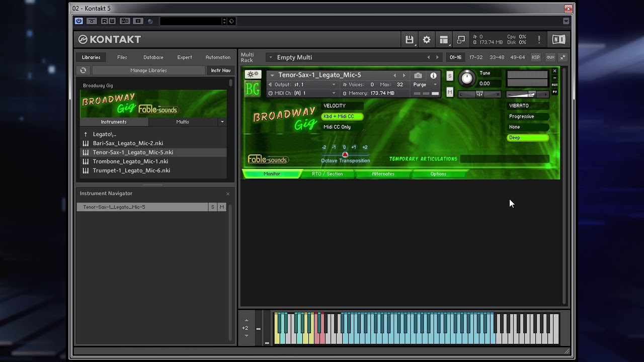The height and width of the screenshot is (362, 644).
Task: Open Kontakt options gear icon
Action: (x=427, y=40)
